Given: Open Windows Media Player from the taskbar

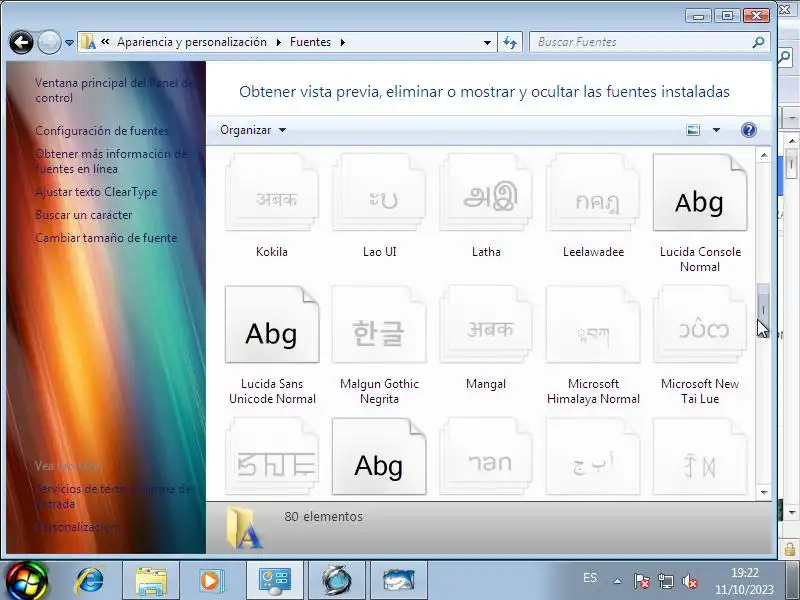Looking at the screenshot, I should [x=211, y=581].
